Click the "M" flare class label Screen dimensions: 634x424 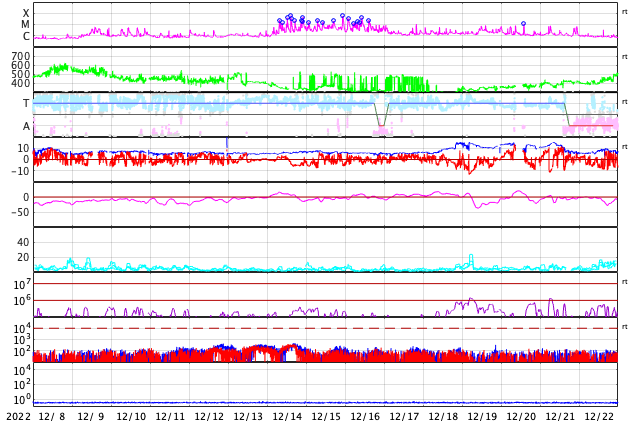click(x=25, y=25)
